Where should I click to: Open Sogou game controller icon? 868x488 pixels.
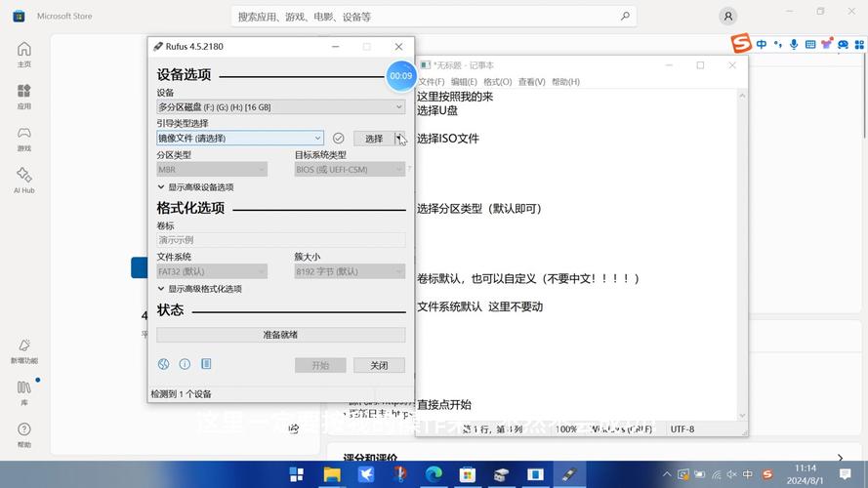(843, 44)
